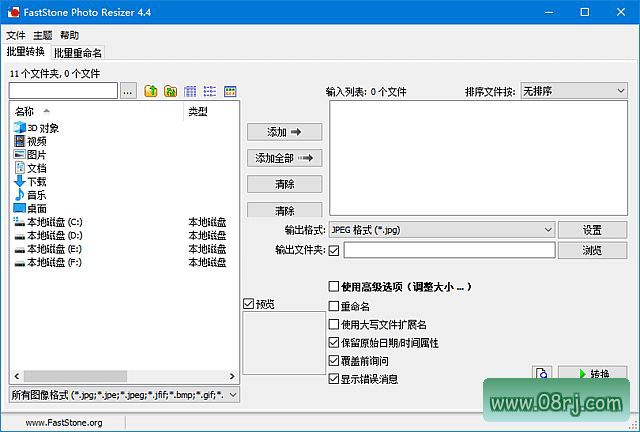Open the 输出格式 JPEG format dropdown
The height and width of the screenshot is (432, 640).
442,230
